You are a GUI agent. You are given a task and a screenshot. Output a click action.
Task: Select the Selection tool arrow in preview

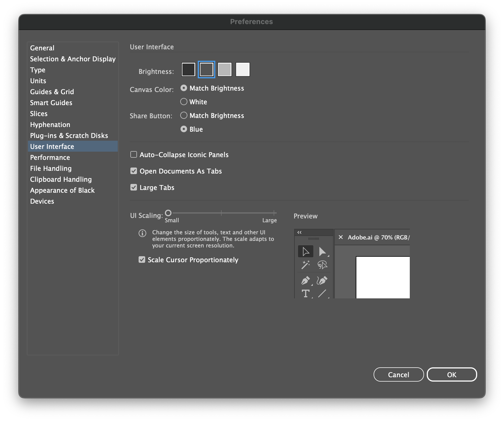(305, 252)
